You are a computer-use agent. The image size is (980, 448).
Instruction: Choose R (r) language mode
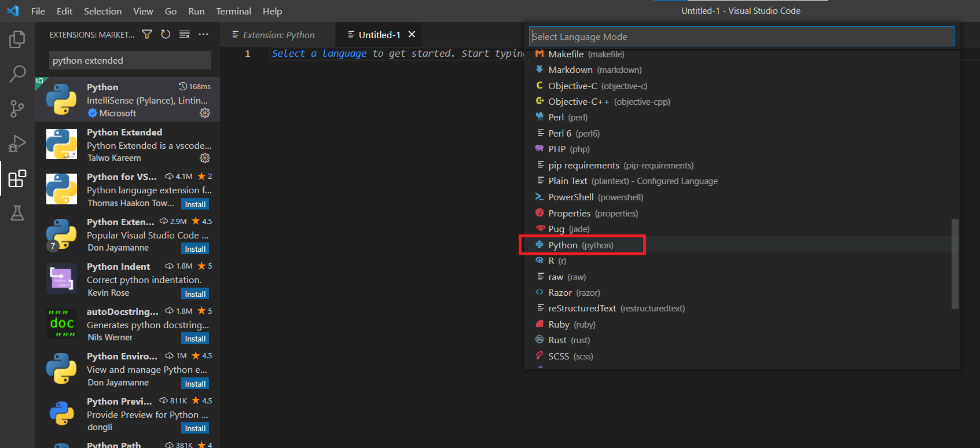coord(742,260)
